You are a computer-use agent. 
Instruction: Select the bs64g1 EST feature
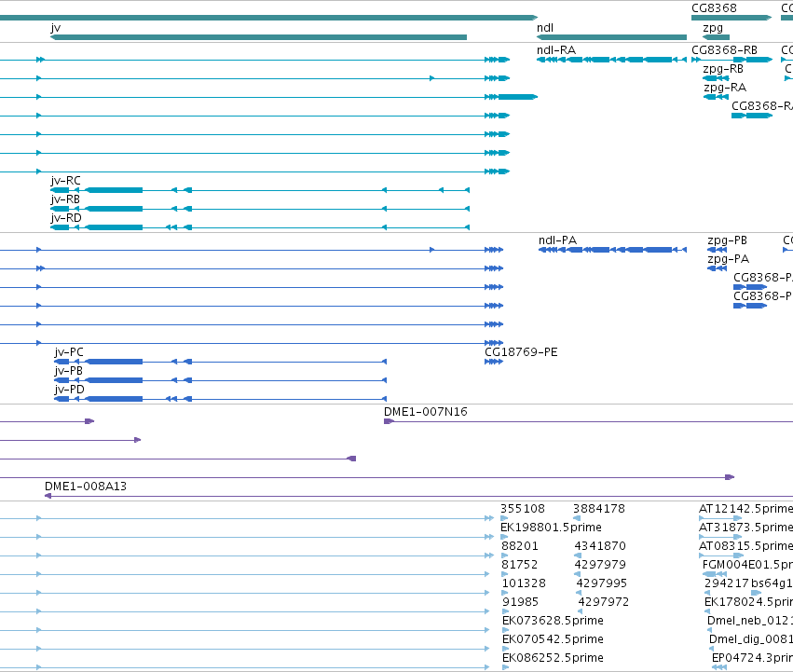(756, 593)
